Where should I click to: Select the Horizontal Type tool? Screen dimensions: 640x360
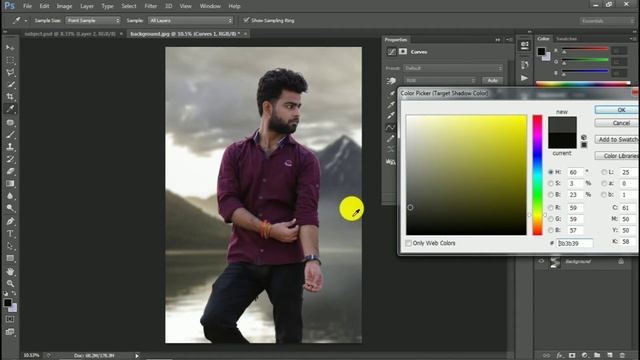[x=10, y=234]
